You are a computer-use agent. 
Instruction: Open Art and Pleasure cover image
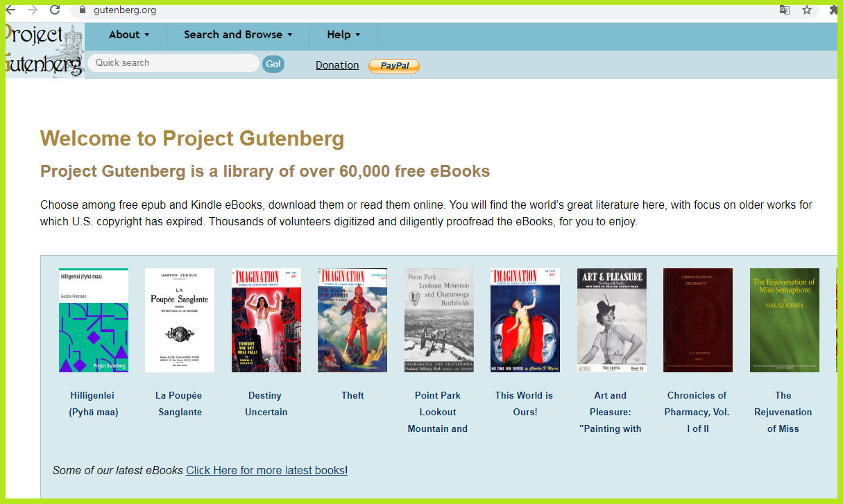612,320
